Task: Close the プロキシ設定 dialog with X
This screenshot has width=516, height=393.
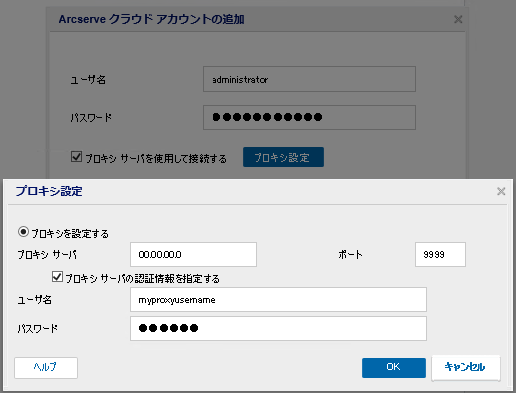Action: (x=501, y=191)
